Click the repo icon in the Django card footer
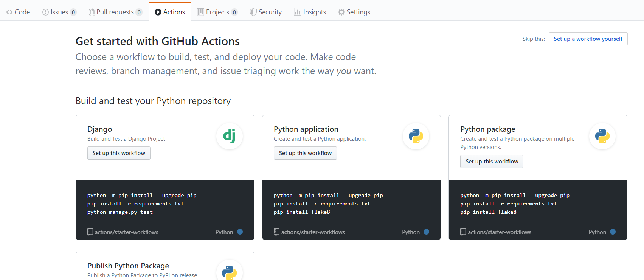The height and width of the screenshot is (280, 644). pyautogui.click(x=90, y=232)
